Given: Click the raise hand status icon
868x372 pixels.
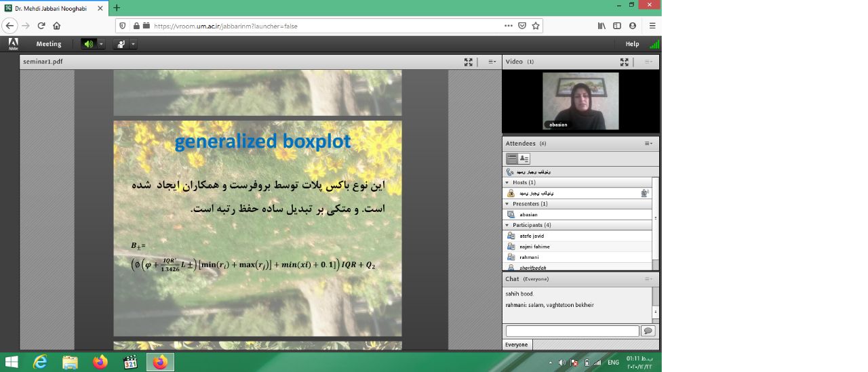Looking at the screenshot, I should click(121, 44).
